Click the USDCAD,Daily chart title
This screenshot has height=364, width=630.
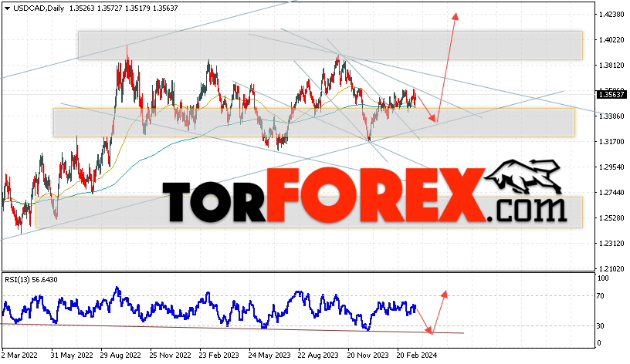pos(39,8)
